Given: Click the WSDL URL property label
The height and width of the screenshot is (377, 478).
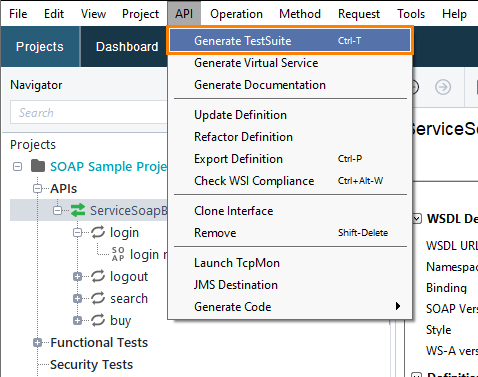Looking at the screenshot, I should [452, 246].
